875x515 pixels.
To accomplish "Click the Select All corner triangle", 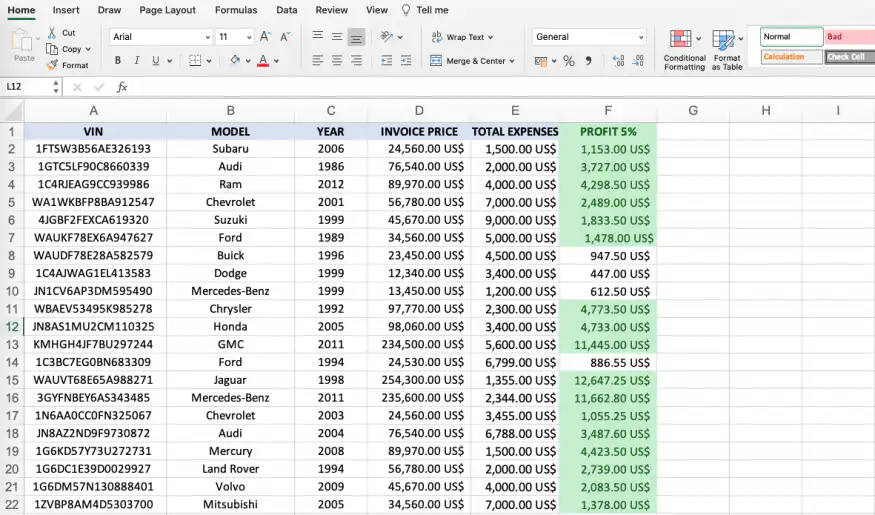I will (12, 111).
